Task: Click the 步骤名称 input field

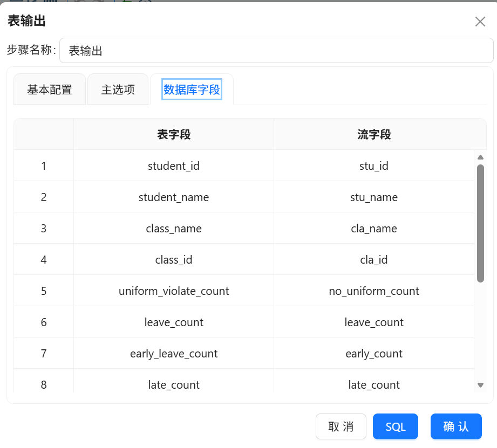Action: point(276,51)
